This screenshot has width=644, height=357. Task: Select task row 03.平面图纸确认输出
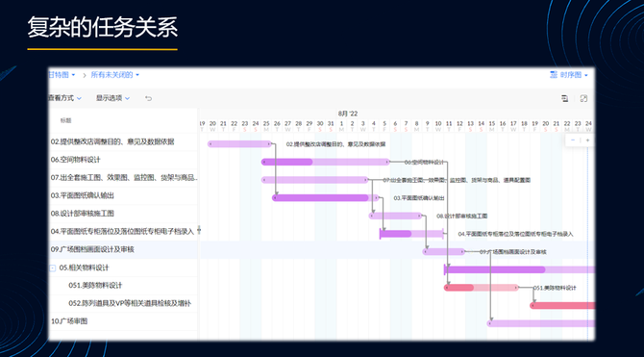click(x=123, y=195)
